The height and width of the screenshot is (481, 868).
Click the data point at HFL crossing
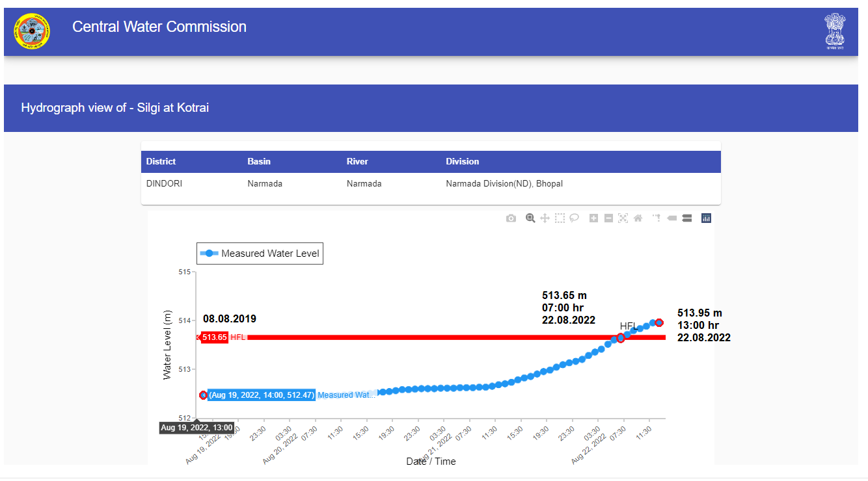pyautogui.click(x=620, y=338)
